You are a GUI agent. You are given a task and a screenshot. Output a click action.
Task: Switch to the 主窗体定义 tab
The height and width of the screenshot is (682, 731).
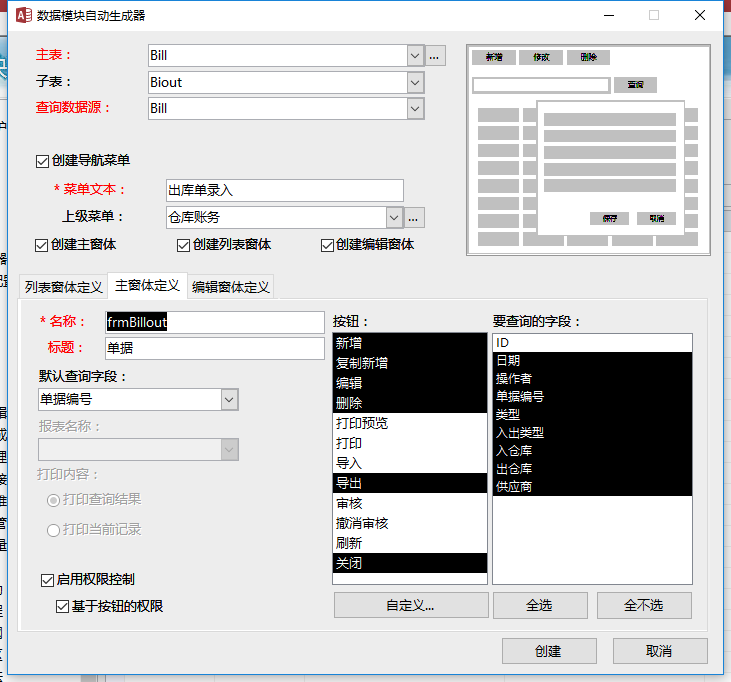coord(147,285)
